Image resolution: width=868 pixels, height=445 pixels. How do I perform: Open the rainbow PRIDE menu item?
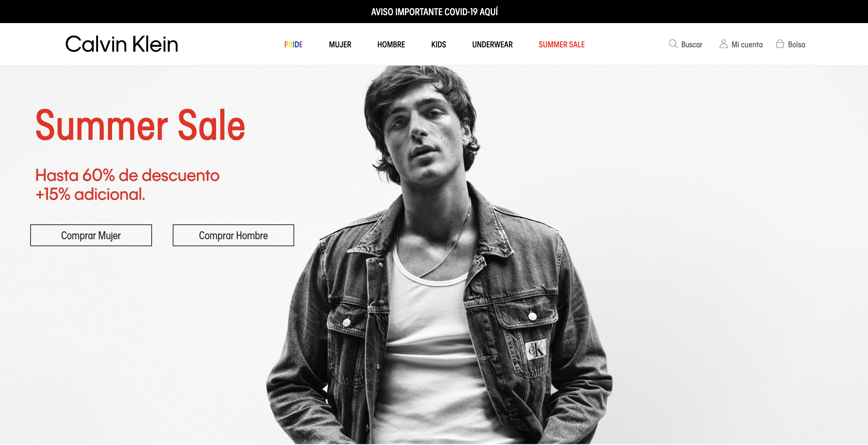click(x=293, y=45)
